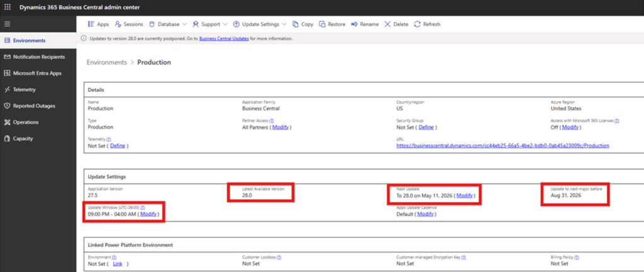Modify the Apps Update Cadence

426,214
